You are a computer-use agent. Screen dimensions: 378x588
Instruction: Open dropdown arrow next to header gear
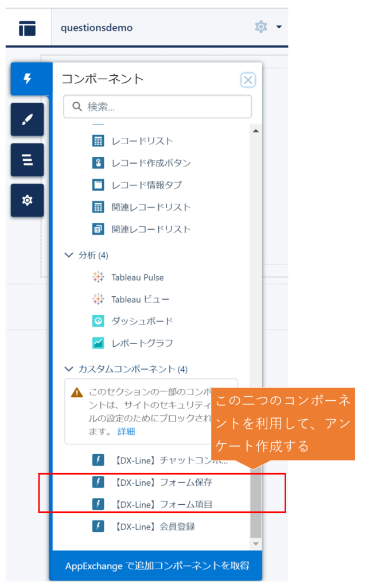[279, 27]
